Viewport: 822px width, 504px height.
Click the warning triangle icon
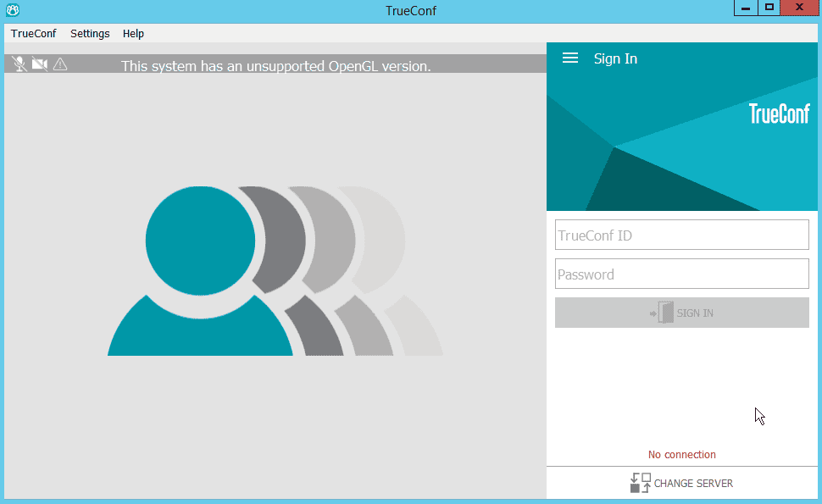[x=60, y=64]
